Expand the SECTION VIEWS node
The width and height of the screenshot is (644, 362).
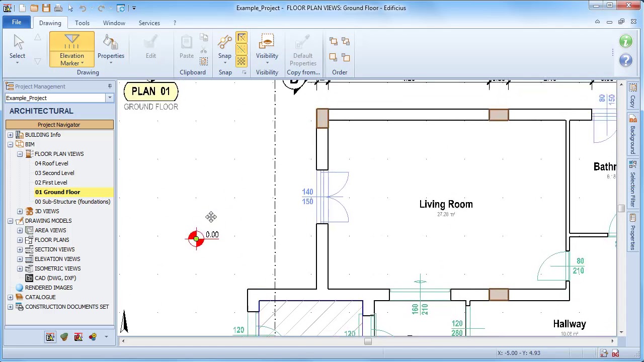(x=20, y=249)
